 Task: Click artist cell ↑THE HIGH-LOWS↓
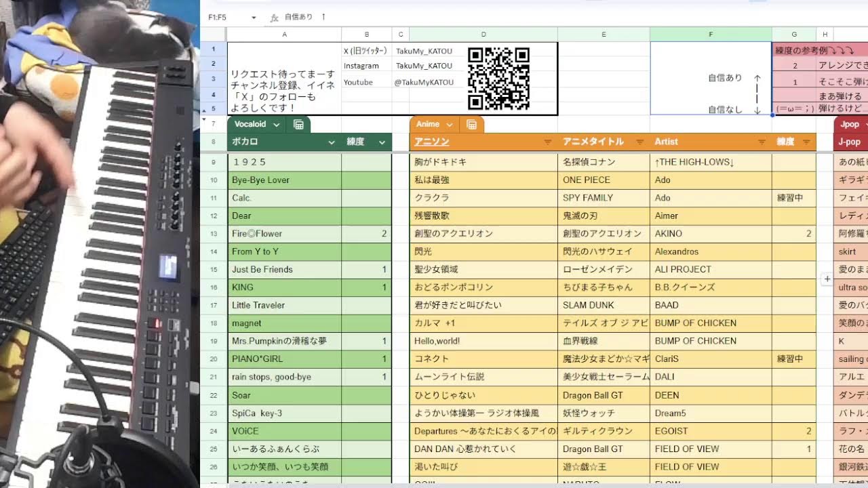point(711,162)
